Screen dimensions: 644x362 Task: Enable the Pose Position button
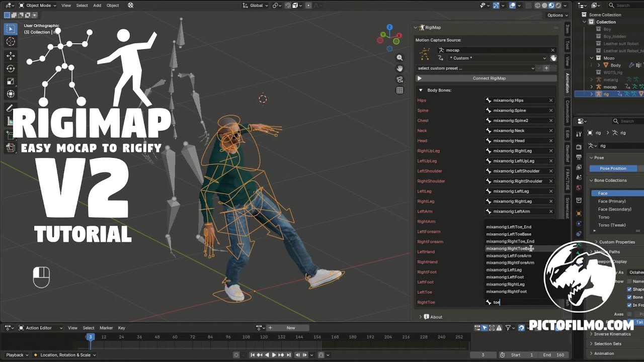pos(613,168)
